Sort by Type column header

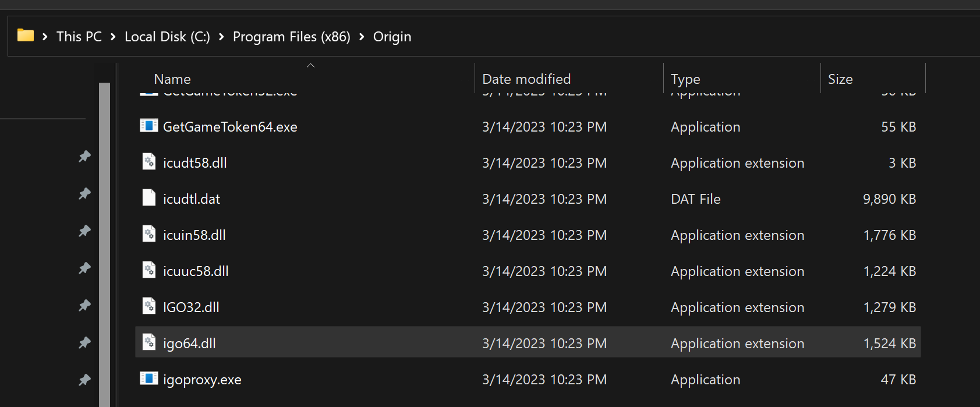coord(685,79)
